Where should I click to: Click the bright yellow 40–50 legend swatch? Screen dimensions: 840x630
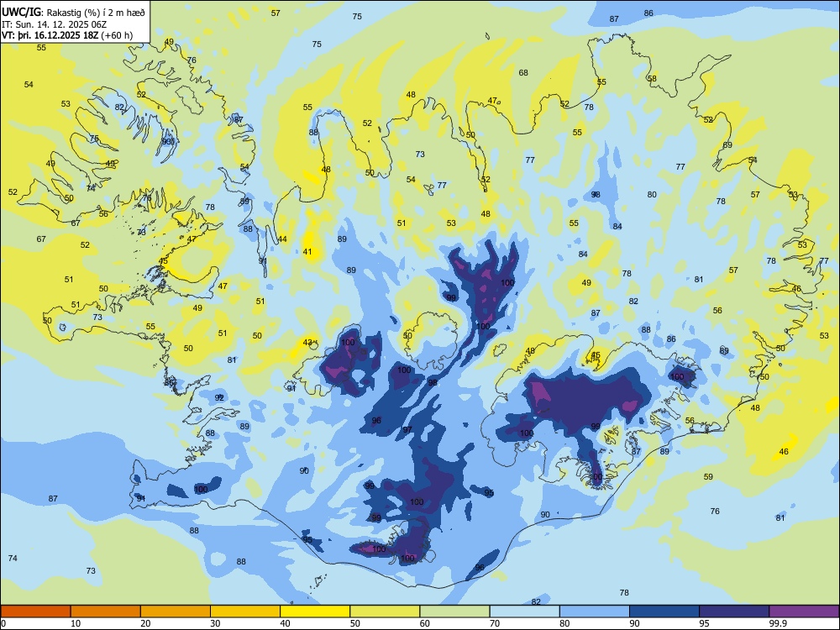click(x=315, y=612)
